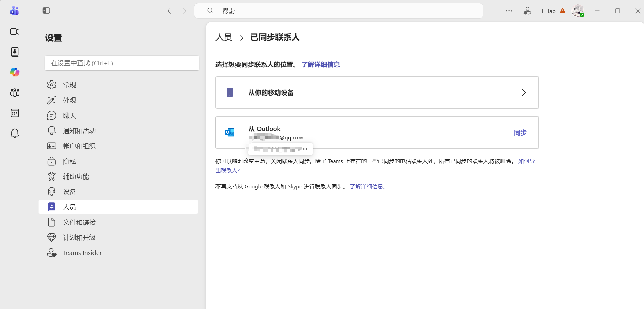This screenshot has width=644, height=309.
Task: Go back with the left arrow
Action: [x=169, y=11]
